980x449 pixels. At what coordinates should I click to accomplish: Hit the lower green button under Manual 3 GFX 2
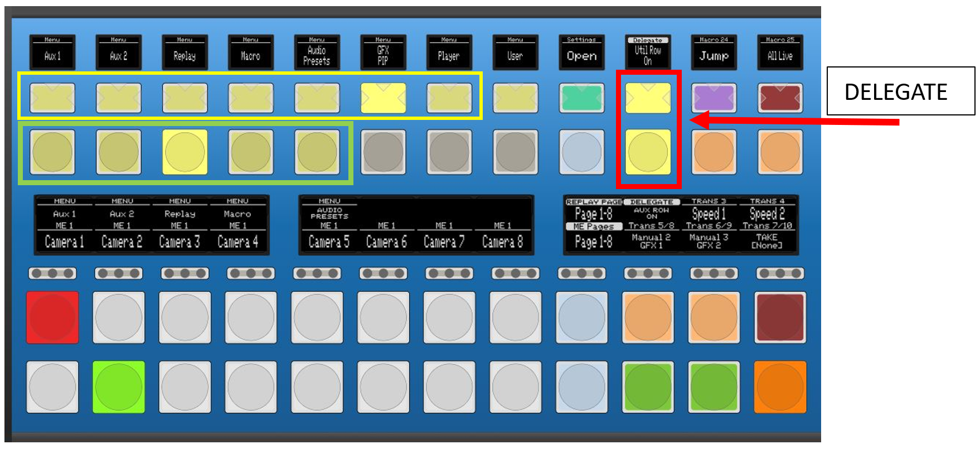[714, 387]
